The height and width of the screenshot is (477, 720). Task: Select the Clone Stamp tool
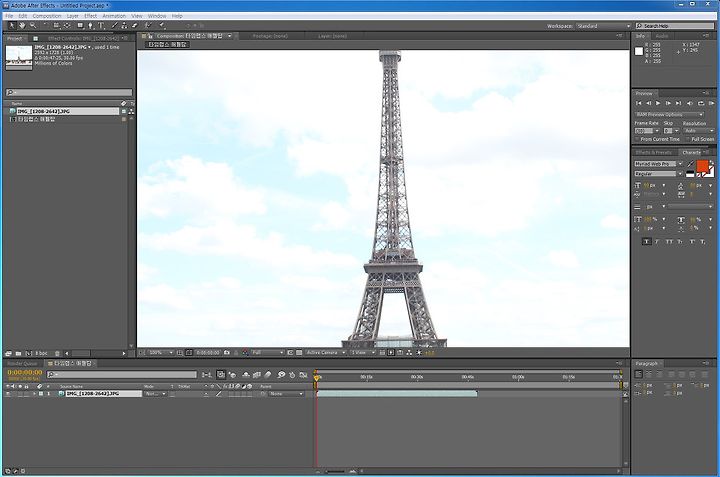tap(124, 26)
